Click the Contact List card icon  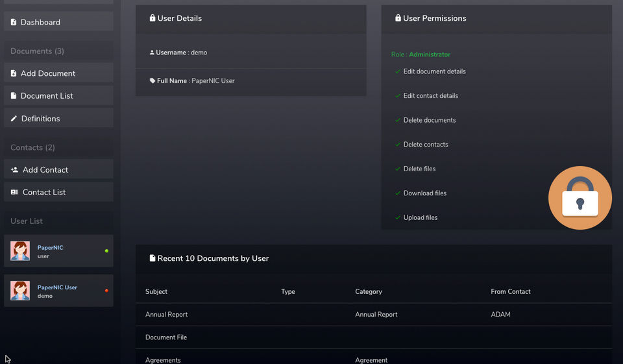(14, 193)
